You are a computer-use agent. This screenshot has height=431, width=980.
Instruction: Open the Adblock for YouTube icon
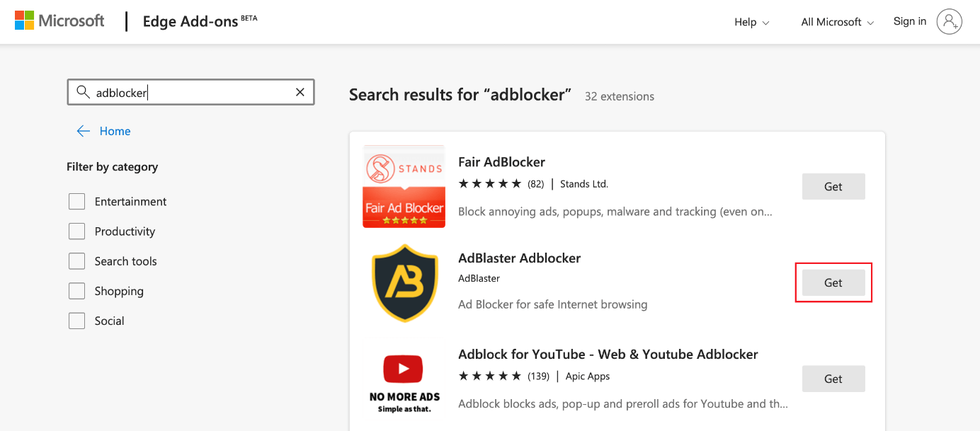[x=404, y=379]
